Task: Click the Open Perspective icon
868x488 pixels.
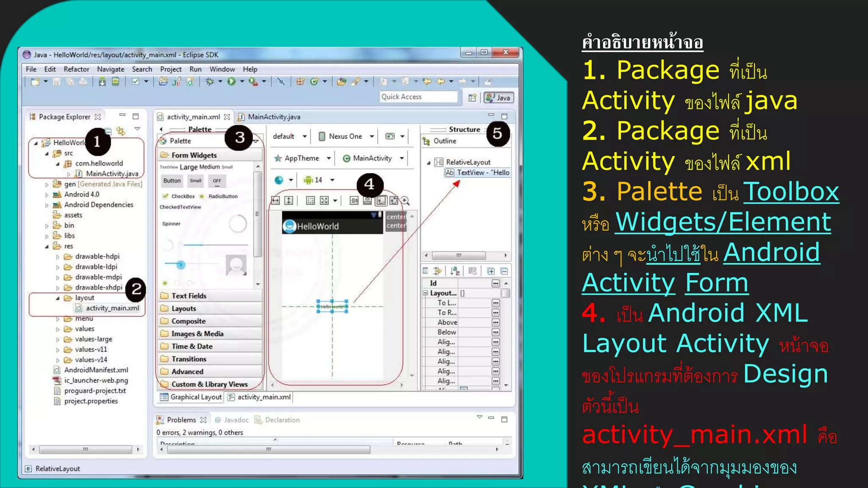Action: point(472,98)
